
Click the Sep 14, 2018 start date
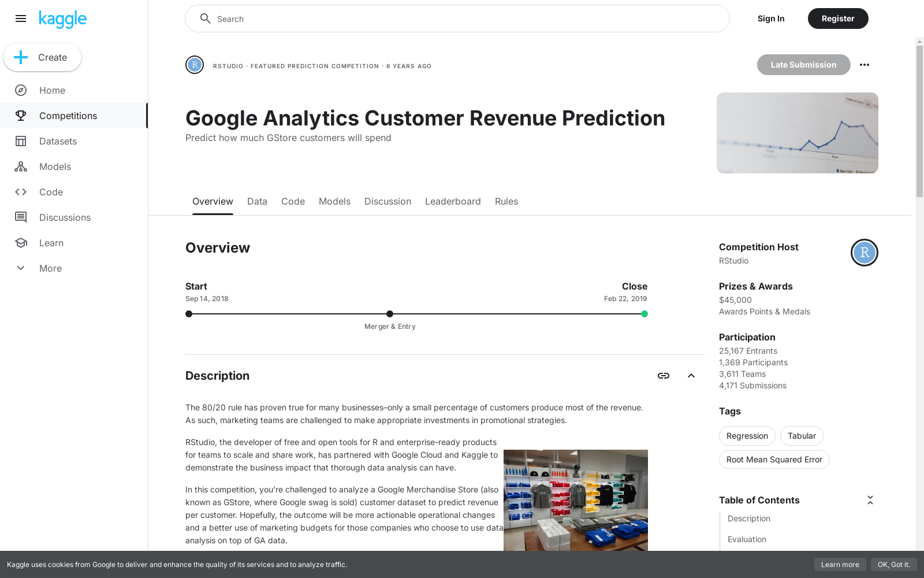point(207,299)
